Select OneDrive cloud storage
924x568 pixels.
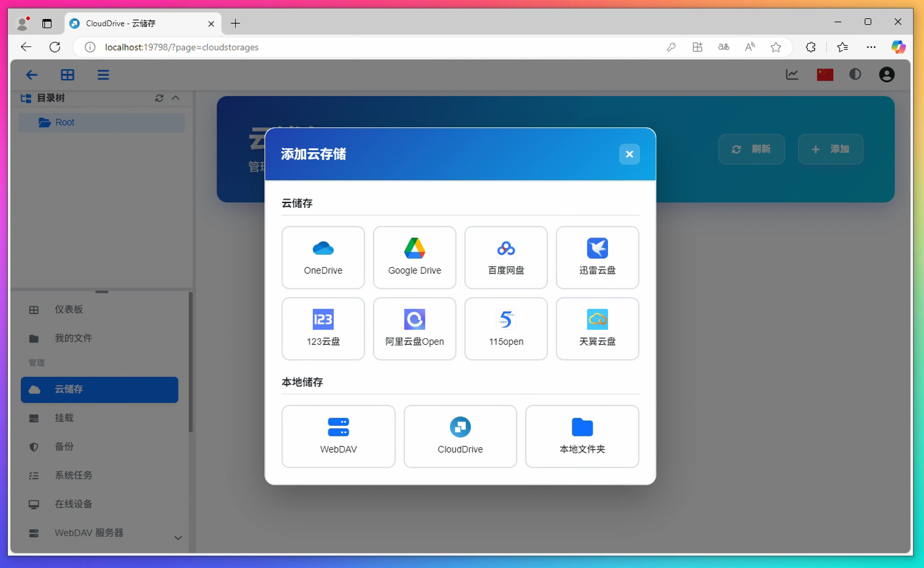tap(323, 257)
